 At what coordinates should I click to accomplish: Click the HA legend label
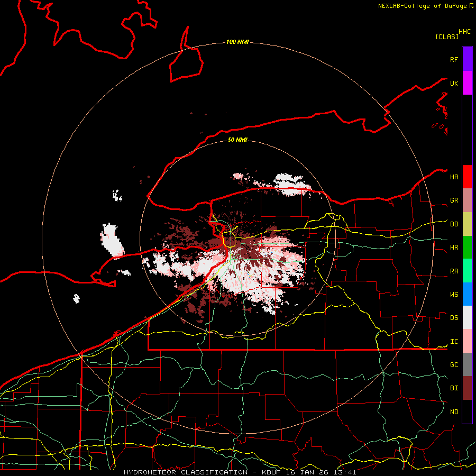click(454, 177)
